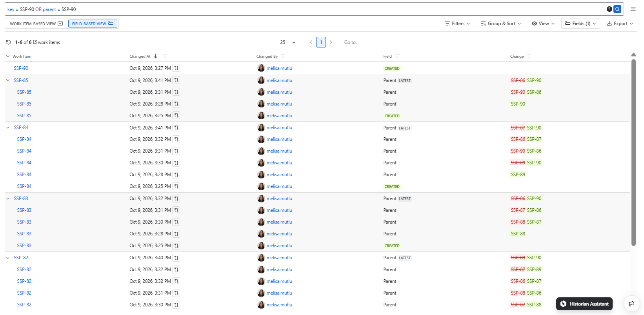Select page 1 button
The height and width of the screenshot is (315, 644).
pyautogui.click(x=321, y=42)
